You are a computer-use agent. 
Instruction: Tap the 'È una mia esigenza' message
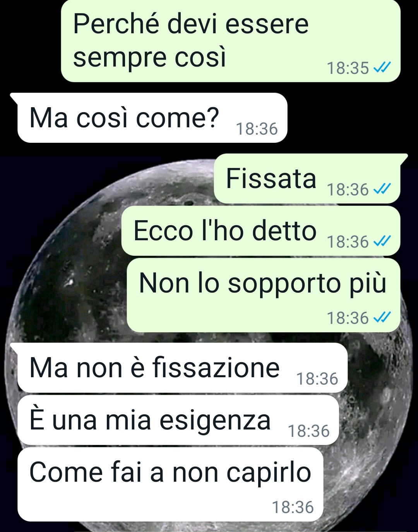click(x=178, y=420)
